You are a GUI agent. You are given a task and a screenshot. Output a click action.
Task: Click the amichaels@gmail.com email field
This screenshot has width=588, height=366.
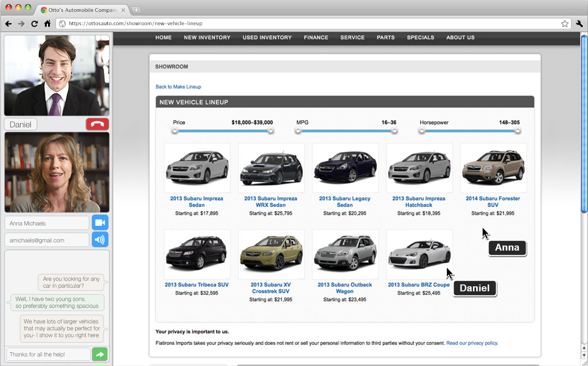point(47,240)
